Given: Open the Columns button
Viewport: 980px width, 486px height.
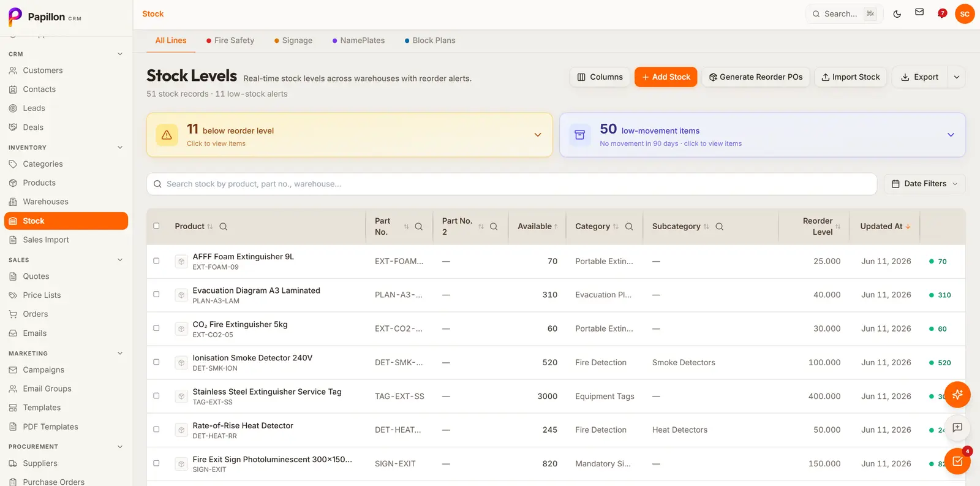Looking at the screenshot, I should point(600,77).
